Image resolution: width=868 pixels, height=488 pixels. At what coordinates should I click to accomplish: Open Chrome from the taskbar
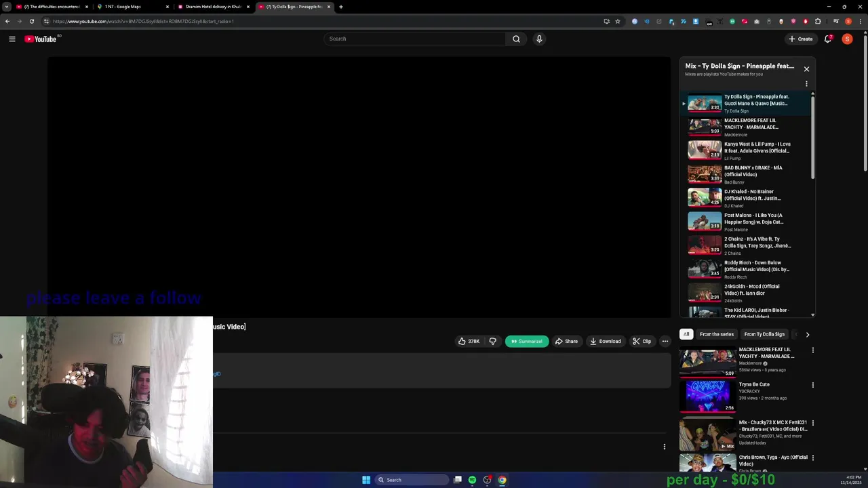[x=502, y=480]
